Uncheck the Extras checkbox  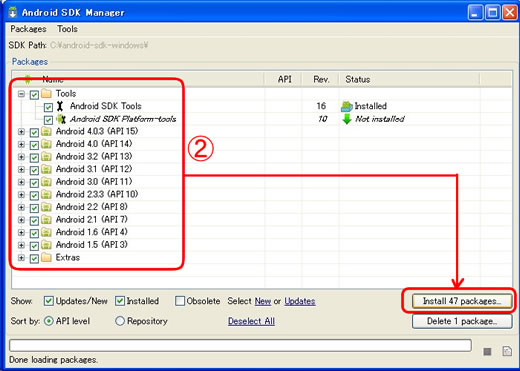coord(34,259)
